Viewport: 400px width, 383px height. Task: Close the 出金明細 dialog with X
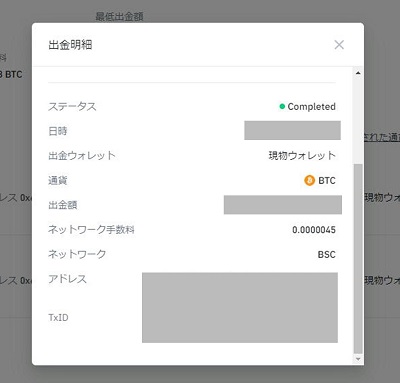[339, 45]
